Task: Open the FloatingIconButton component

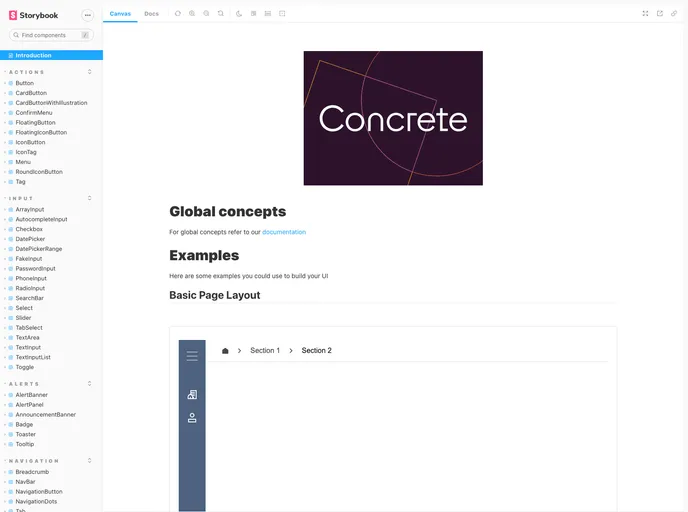Action: [x=41, y=132]
